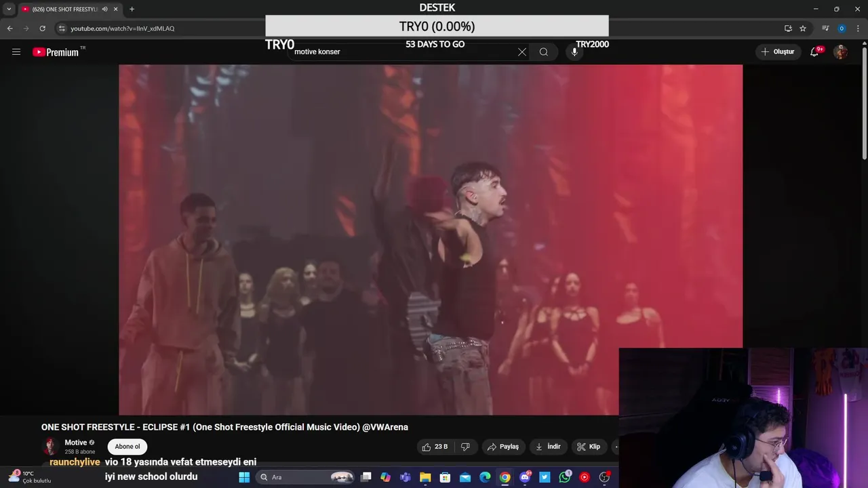Launch Microsoft Edge from taskbar
The image size is (868, 488).
point(485,477)
